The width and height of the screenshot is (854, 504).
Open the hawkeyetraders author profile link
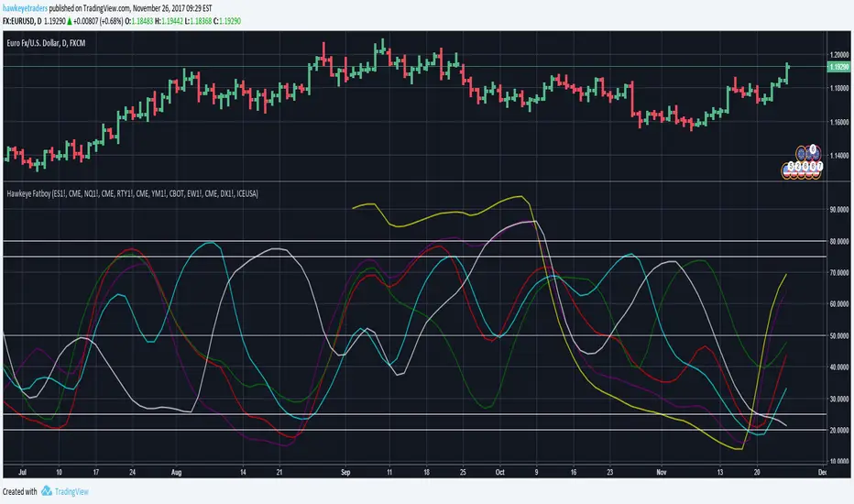point(25,8)
